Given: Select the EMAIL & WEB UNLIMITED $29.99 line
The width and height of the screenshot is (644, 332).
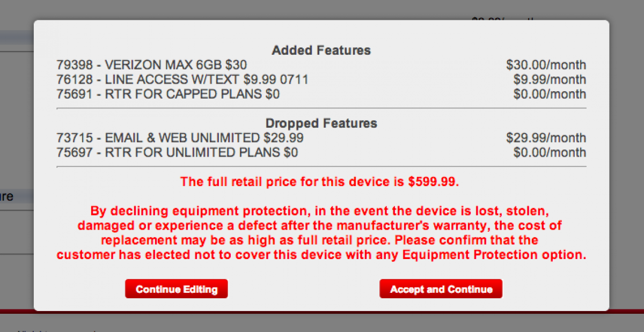Looking at the screenshot, I should 180,138.
